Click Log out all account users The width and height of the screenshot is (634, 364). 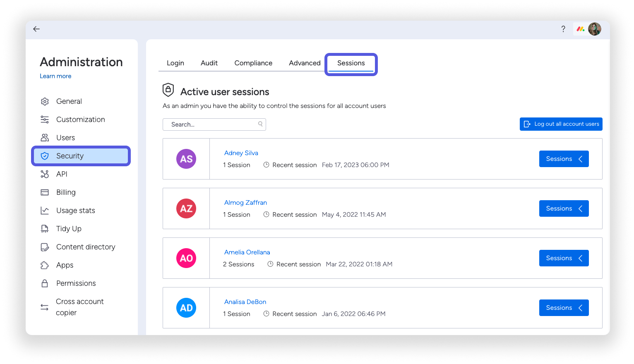(x=561, y=124)
